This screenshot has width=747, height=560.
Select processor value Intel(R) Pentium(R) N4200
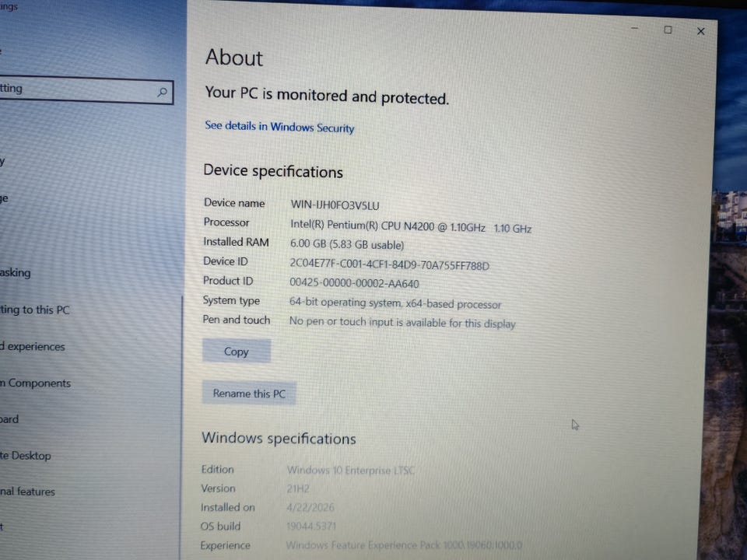[411, 226]
